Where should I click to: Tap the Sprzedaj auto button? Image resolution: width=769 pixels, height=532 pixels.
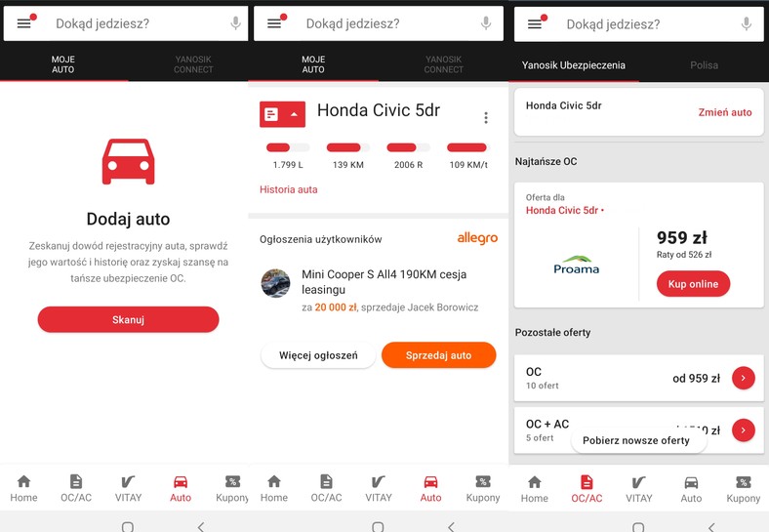[438, 355]
